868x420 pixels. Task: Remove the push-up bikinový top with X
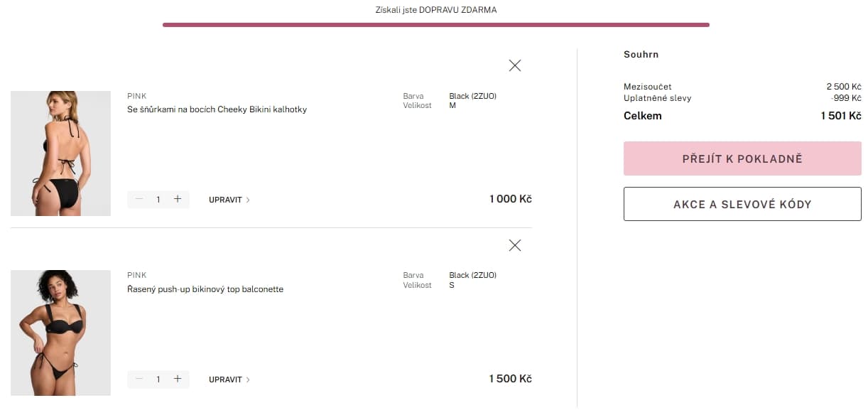pyautogui.click(x=515, y=245)
